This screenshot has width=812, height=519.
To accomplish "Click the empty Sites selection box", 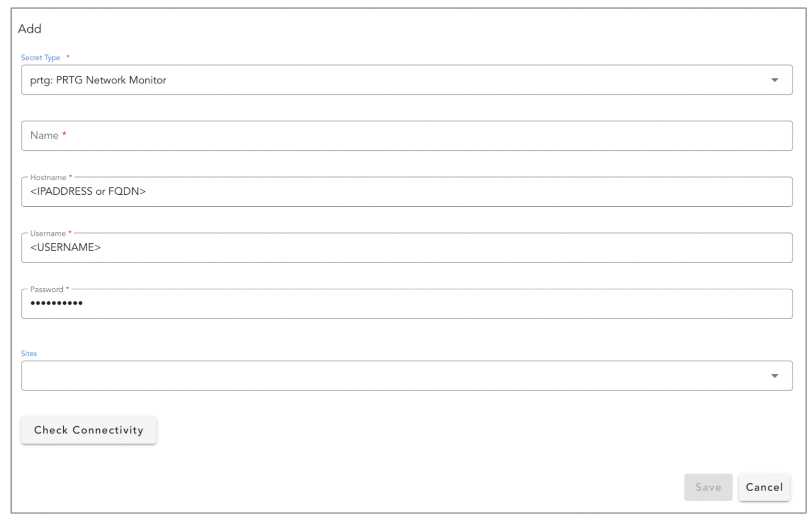I will (x=366, y=375).
